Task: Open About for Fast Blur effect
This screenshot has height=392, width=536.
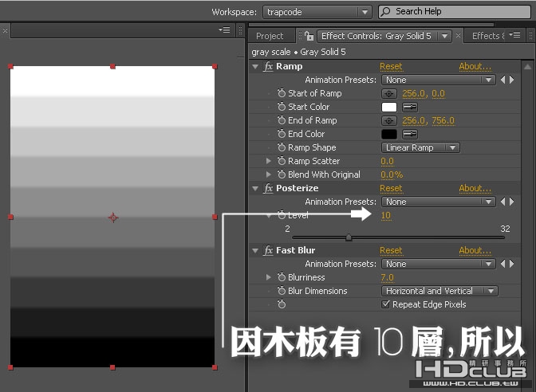Action: (475, 250)
